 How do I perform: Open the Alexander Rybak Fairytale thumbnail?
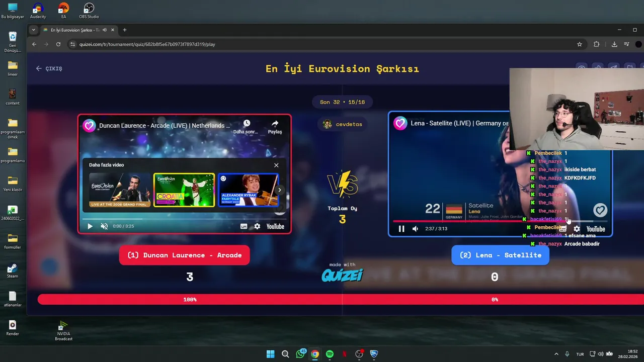pos(248,190)
